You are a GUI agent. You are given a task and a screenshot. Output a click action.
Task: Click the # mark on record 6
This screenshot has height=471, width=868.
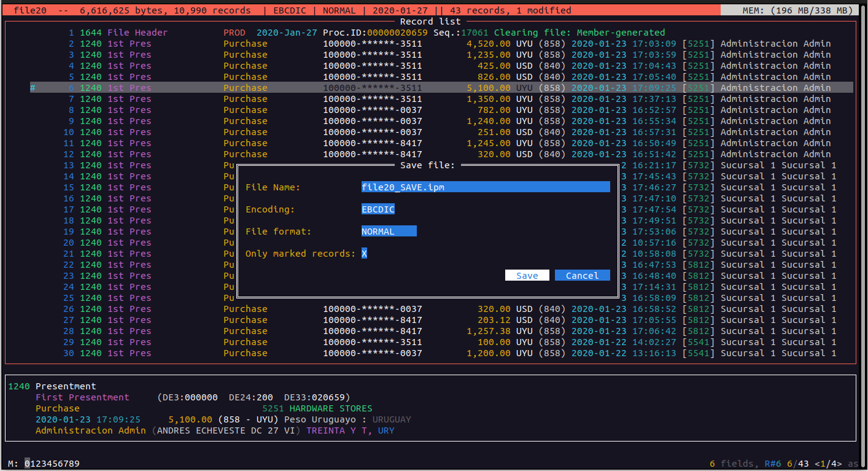click(x=33, y=88)
